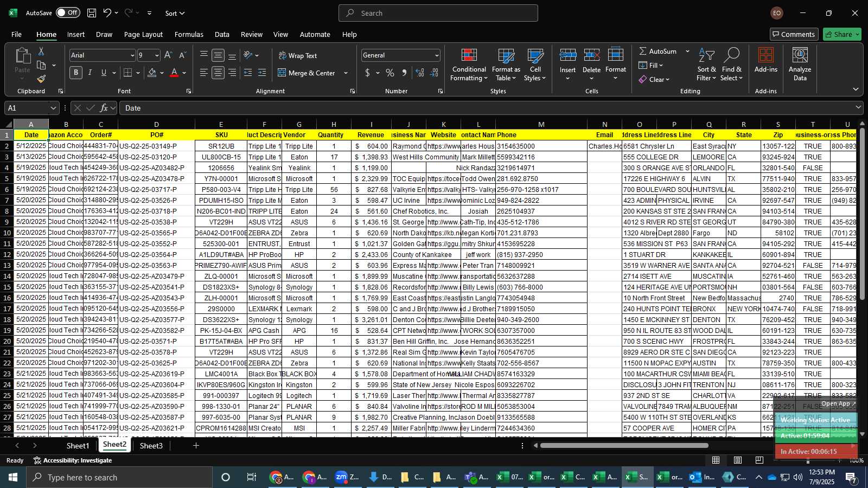Click the Format Painter brush icon

(41, 79)
